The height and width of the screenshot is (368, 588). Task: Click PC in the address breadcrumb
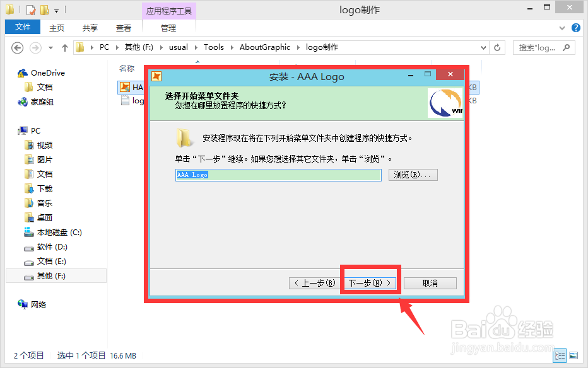tap(104, 47)
